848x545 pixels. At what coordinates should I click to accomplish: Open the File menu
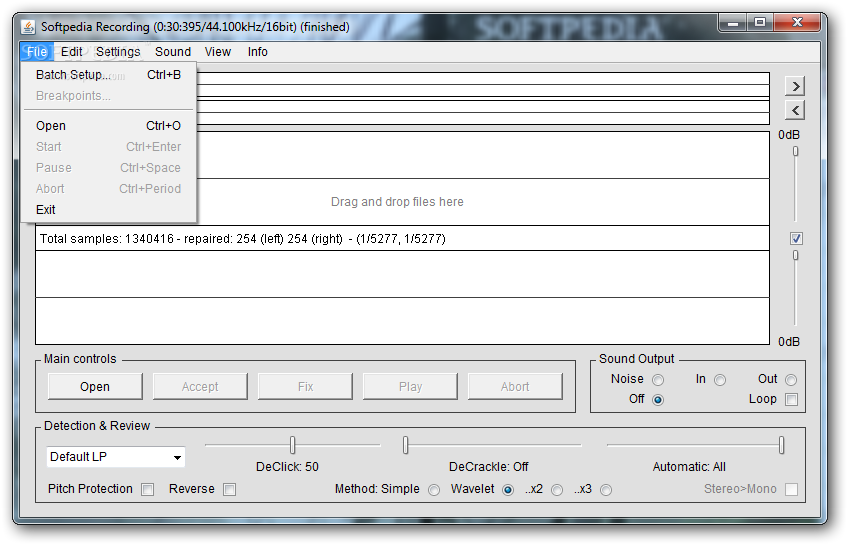(x=36, y=52)
